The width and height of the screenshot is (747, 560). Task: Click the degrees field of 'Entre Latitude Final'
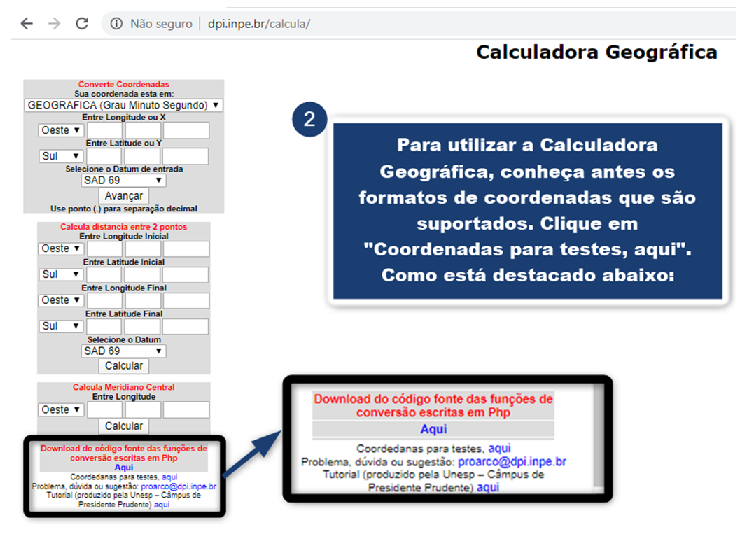pos(104,327)
